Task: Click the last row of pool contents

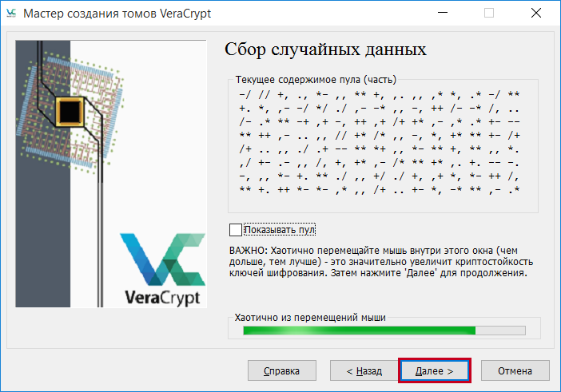Action: click(x=379, y=192)
